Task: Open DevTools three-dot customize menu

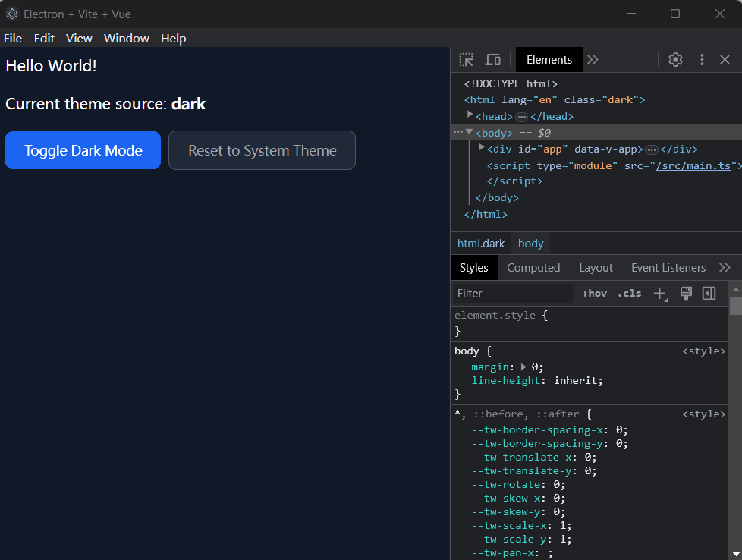Action: 702,60
